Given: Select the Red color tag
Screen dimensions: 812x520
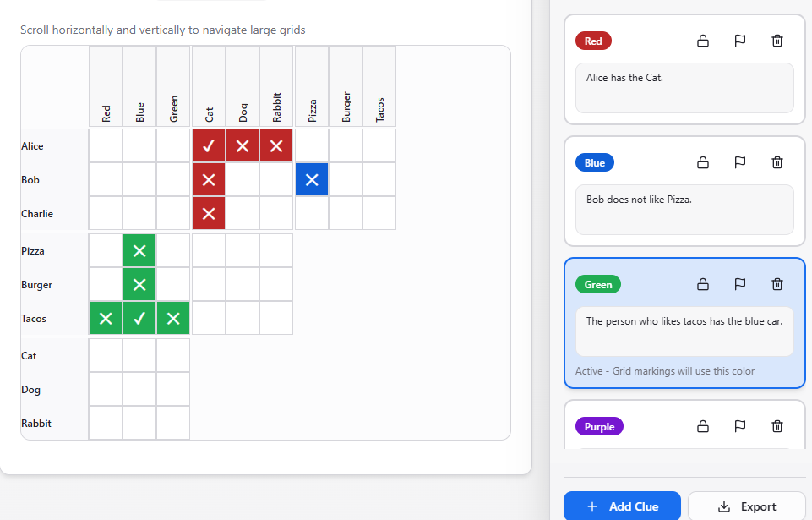Looking at the screenshot, I should [593, 41].
